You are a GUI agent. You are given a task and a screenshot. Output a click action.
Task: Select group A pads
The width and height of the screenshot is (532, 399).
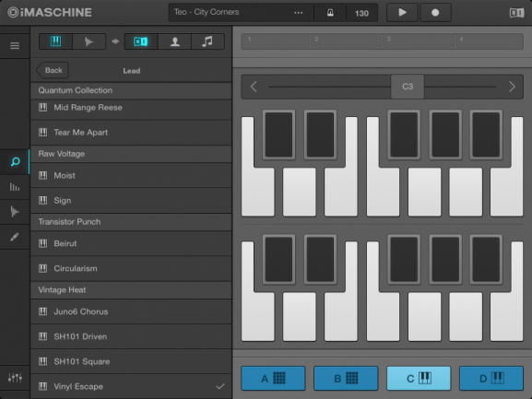click(273, 378)
